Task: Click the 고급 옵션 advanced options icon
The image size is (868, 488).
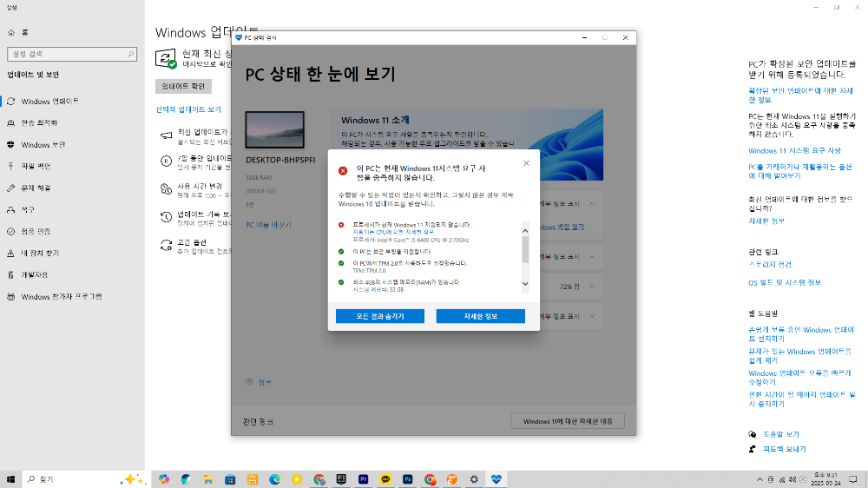Action: [166, 246]
